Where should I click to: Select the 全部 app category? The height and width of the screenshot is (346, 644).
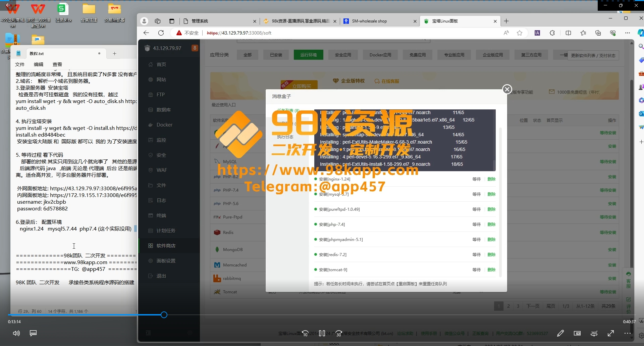coord(248,55)
